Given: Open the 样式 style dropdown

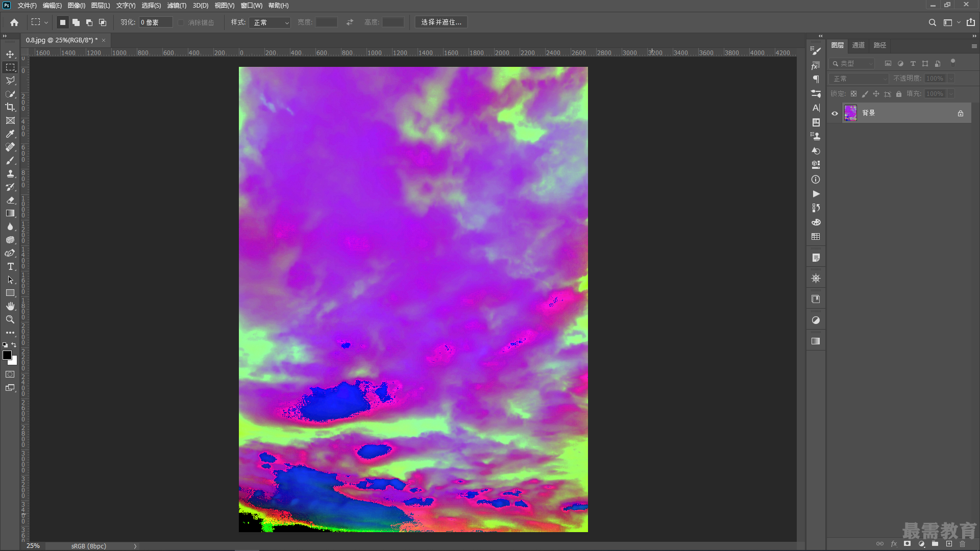Looking at the screenshot, I should point(270,22).
